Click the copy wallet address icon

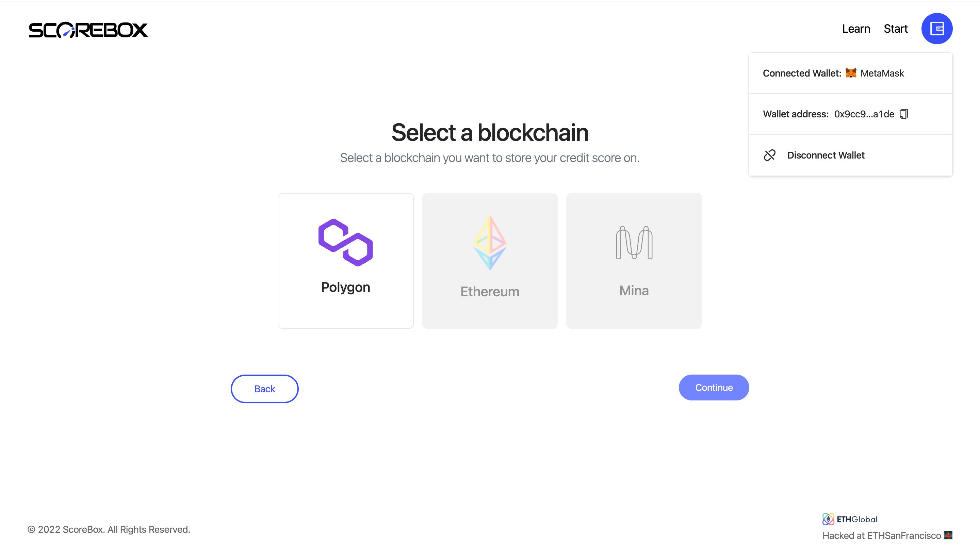pyautogui.click(x=904, y=114)
